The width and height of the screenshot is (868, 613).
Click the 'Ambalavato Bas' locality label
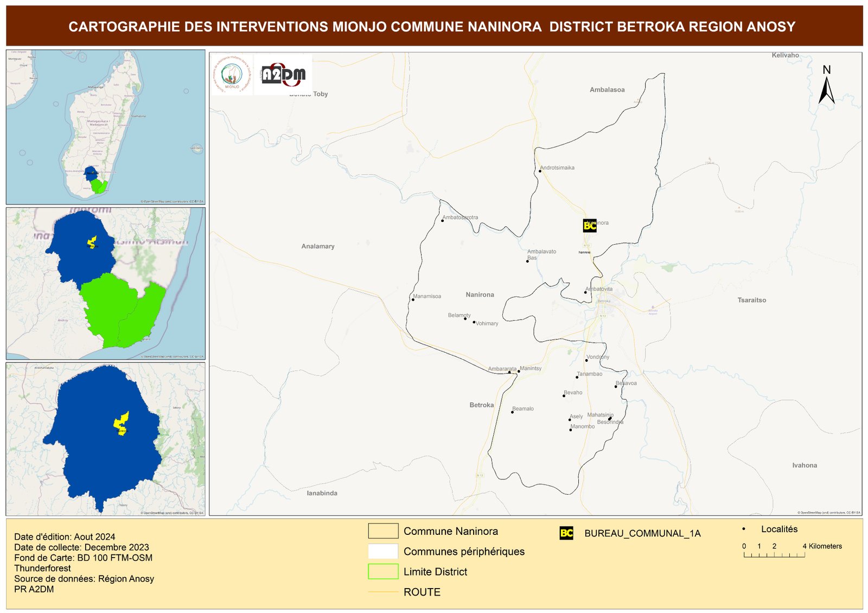(541, 254)
